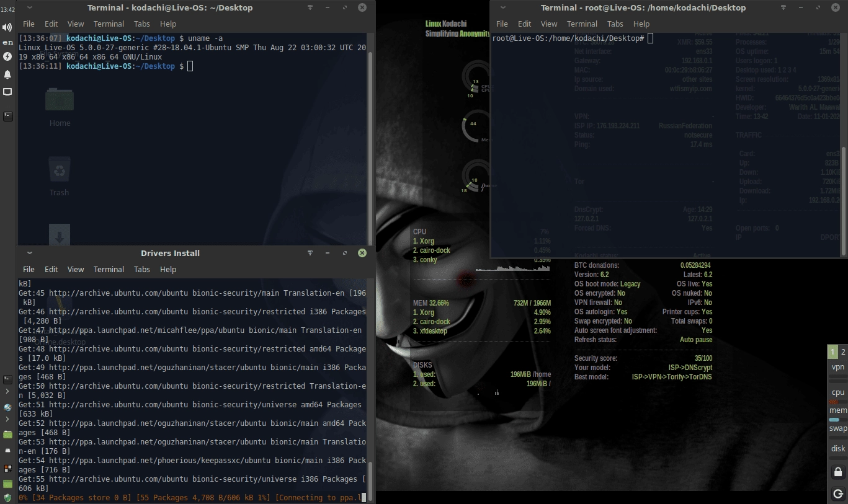The width and height of the screenshot is (848, 504).
Task: Launch the web browser globe icon
Action: (x=7, y=407)
